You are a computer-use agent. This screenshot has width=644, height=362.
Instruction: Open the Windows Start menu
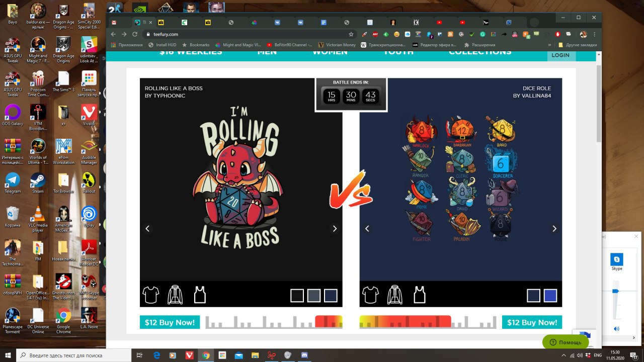8,355
